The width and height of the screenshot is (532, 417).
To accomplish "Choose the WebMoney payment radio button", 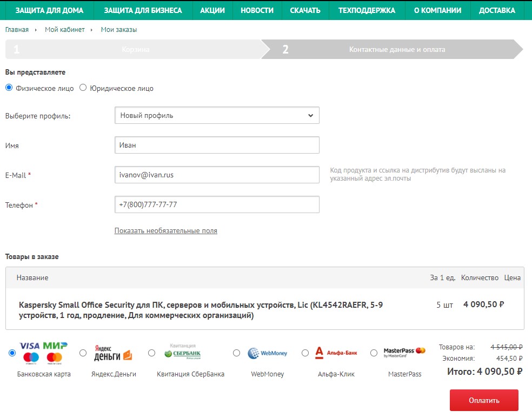I will click(x=236, y=353).
